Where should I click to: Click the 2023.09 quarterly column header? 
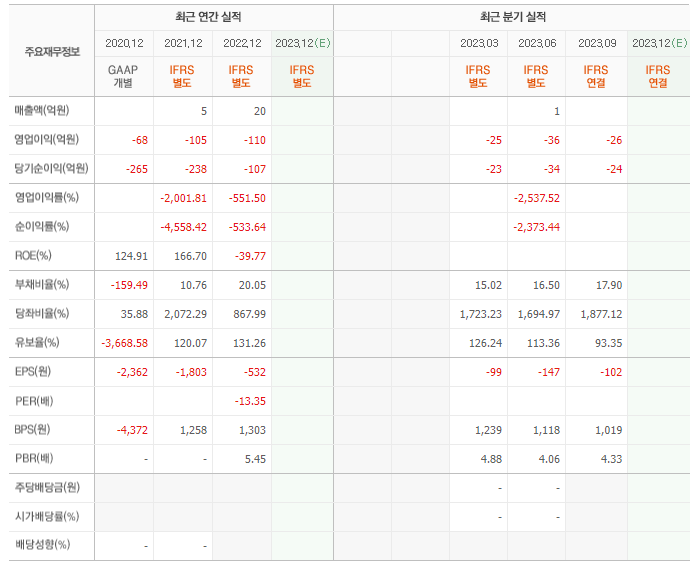(597, 43)
